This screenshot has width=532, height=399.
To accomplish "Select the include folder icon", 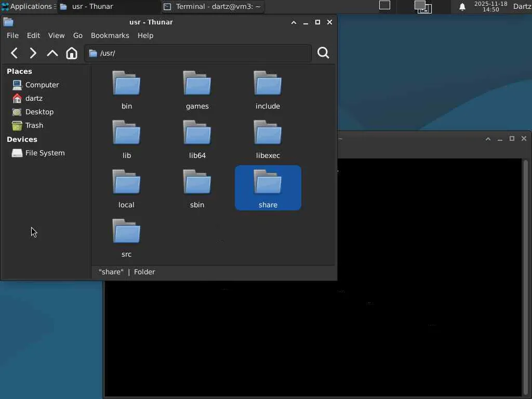I will 268,83.
